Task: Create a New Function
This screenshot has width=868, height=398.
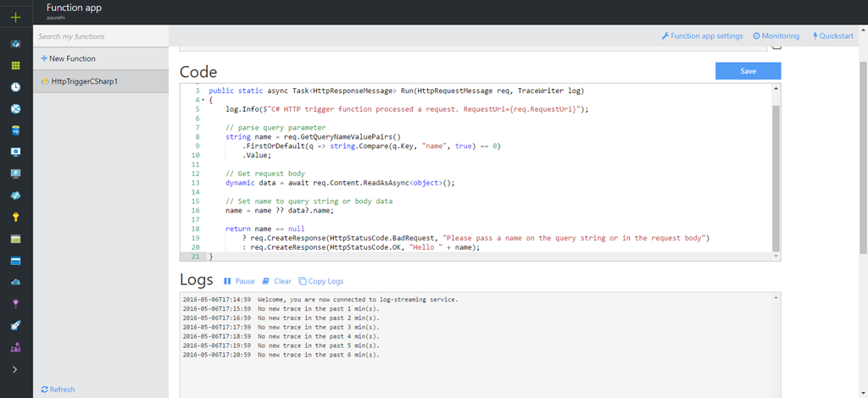Action: [68, 58]
